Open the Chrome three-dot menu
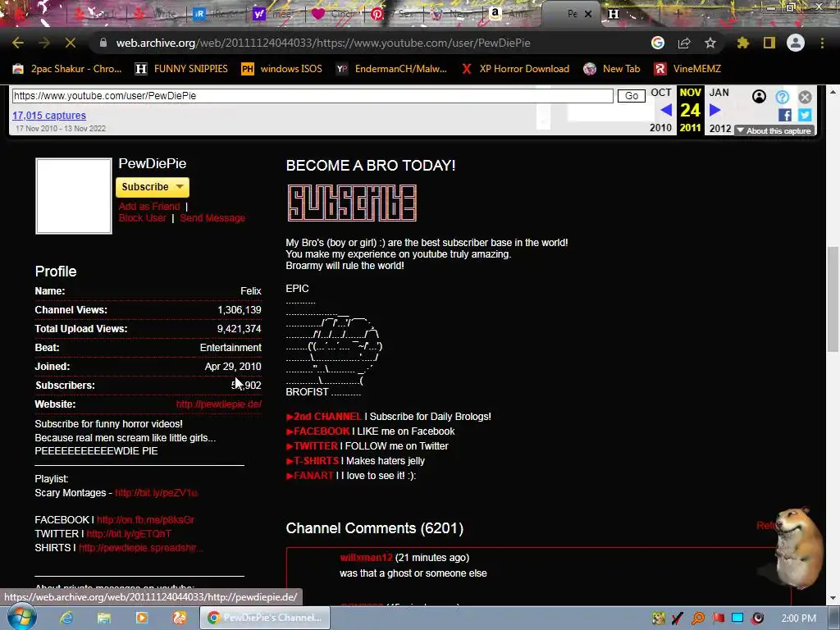The width and height of the screenshot is (840, 630). click(822, 43)
